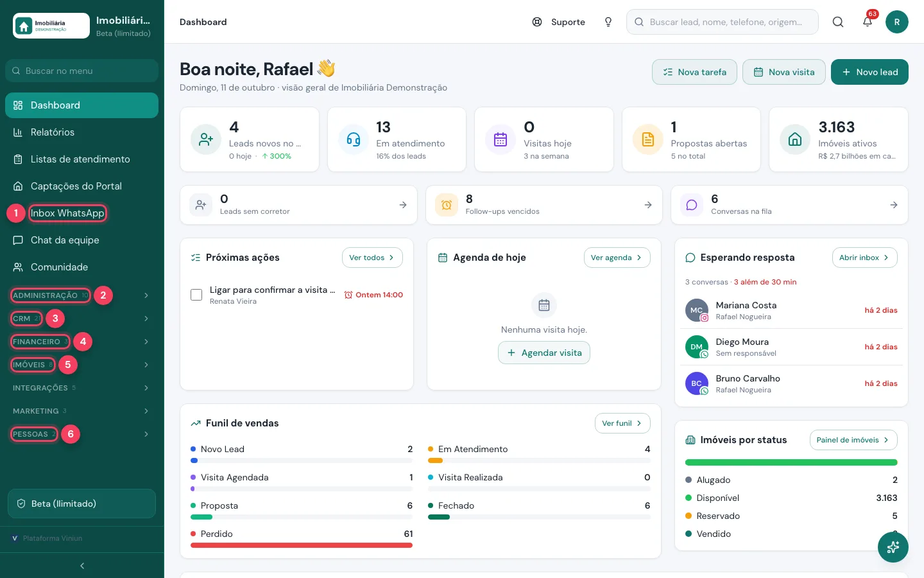Click the Follow-ups vencidos alarm icon
The width and height of the screenshot is (924, 578).
(447, 205)
